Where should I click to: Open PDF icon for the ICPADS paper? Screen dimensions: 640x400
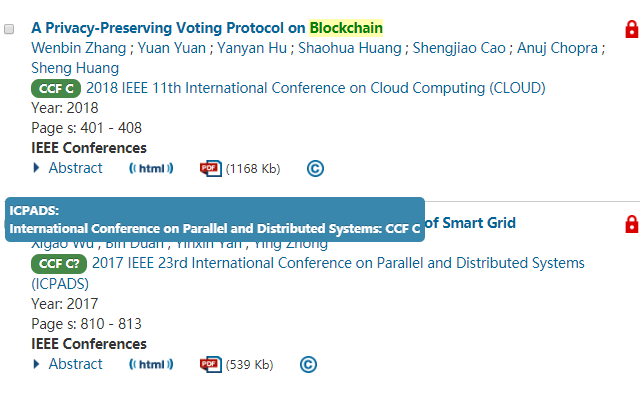tap(211, 364)
